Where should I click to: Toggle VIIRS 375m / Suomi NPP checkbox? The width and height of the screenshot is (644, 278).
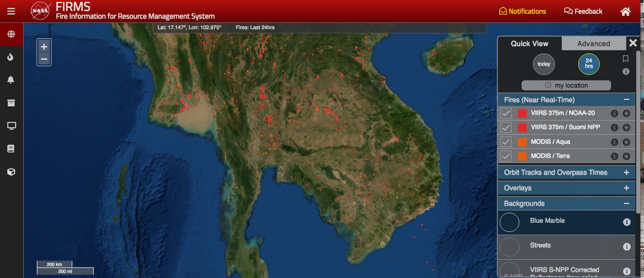tap(506, 127)
